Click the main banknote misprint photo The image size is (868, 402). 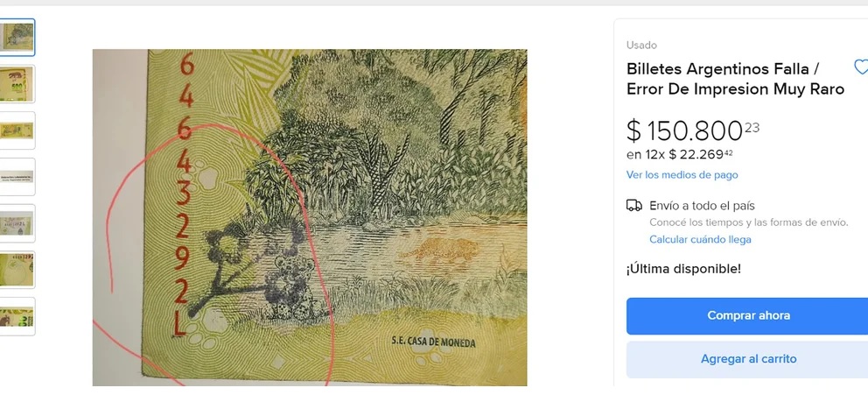point(310,217)
